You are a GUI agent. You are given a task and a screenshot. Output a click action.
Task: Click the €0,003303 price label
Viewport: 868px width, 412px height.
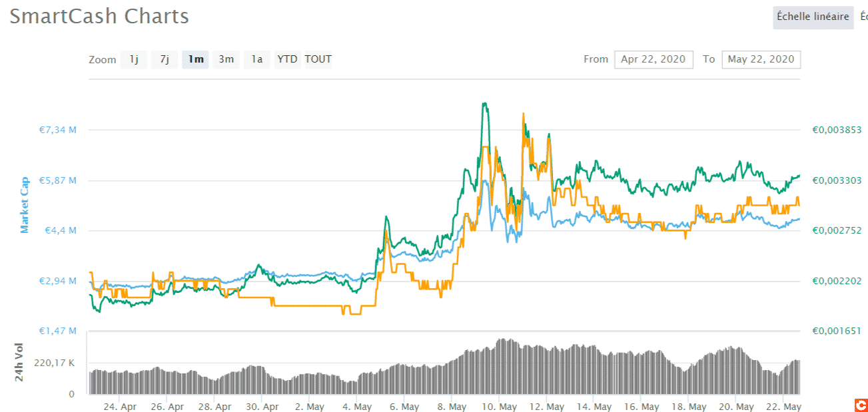tap(837, 180)
